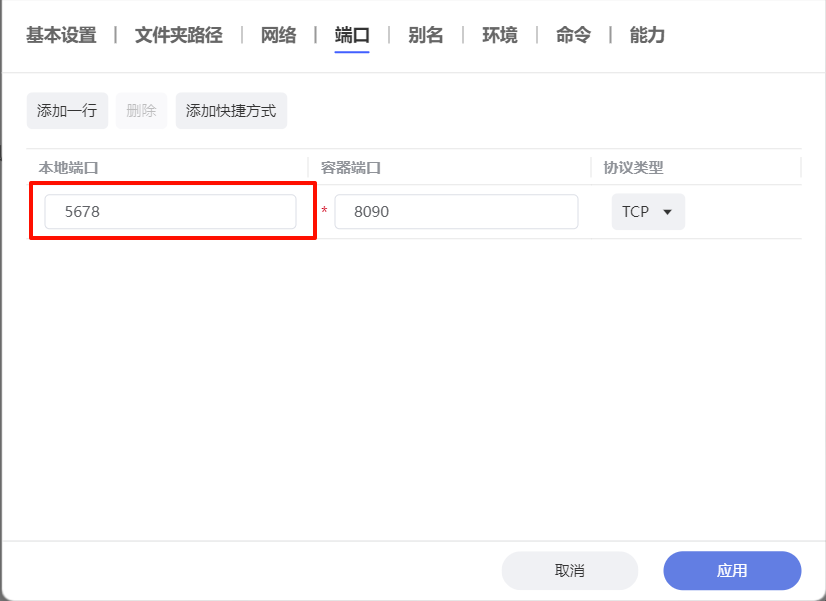The width and height of the screenshot is (826, 601).
Task: Go to the 网络 tab
Action: click(x=278, y=36)
